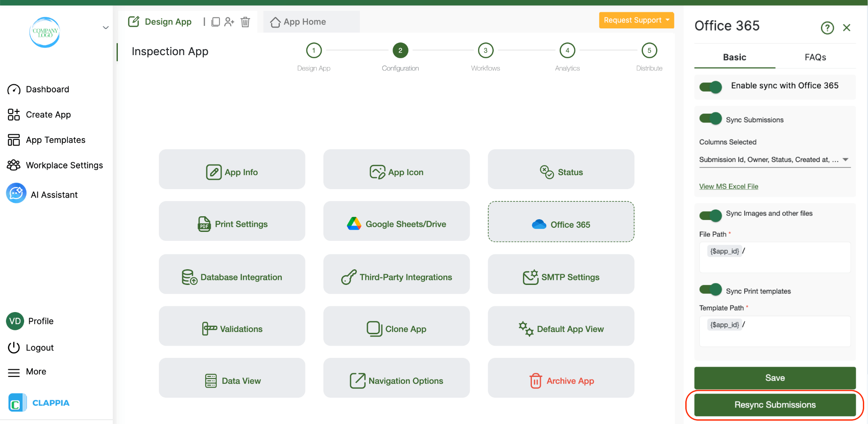The image size is (868, 424).
Task: Toggle the Sync Submissions switch
Action: 711,118
